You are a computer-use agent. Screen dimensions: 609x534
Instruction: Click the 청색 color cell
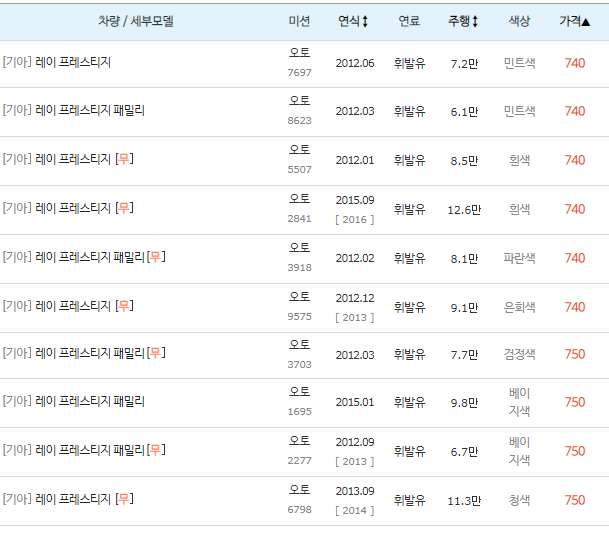[519, 500]
